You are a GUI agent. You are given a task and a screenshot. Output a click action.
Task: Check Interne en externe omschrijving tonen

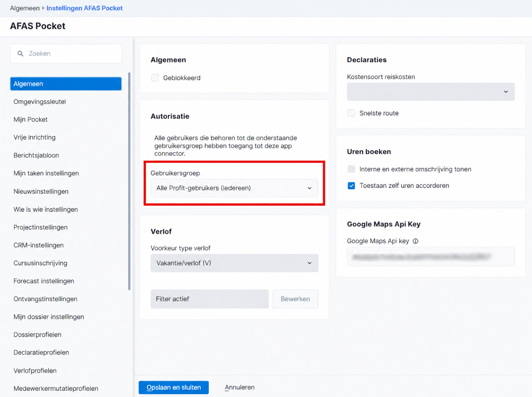click(351, 169)
